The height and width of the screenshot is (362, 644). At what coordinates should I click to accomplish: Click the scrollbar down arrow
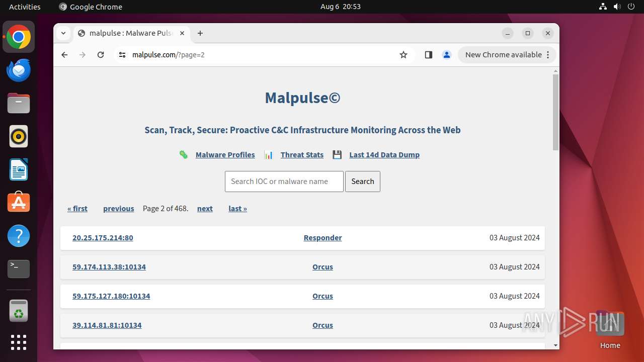555,345
